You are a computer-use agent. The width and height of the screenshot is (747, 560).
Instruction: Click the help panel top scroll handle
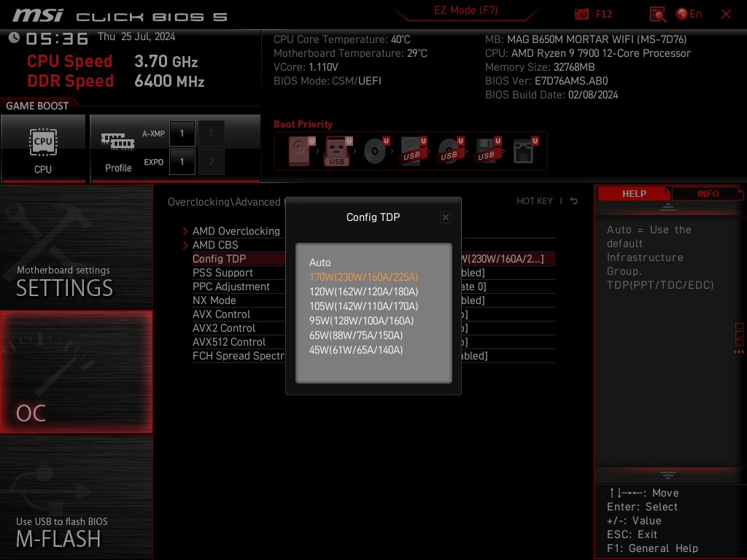[x=668, y=207]
